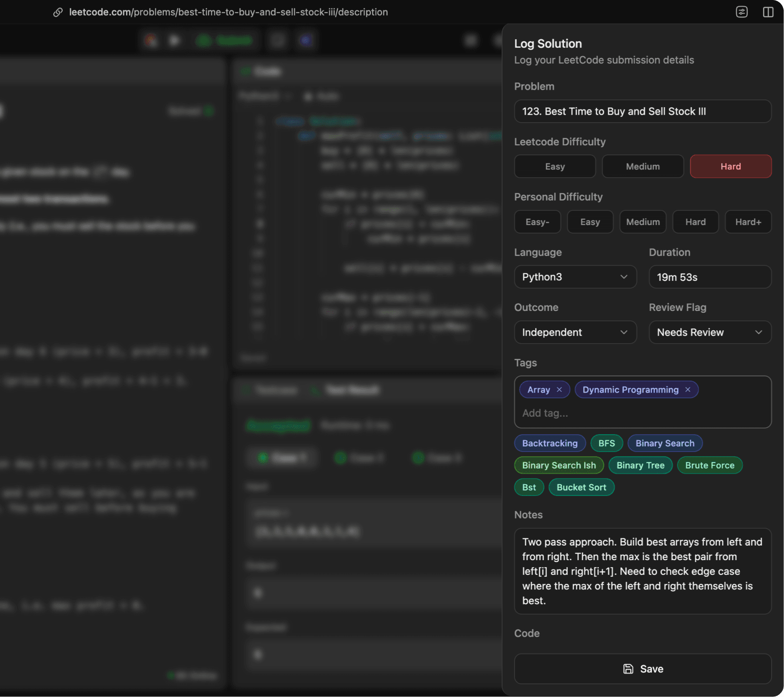
Task: Choose Easy- as Personal Difficulty
Action: [538, 222]
